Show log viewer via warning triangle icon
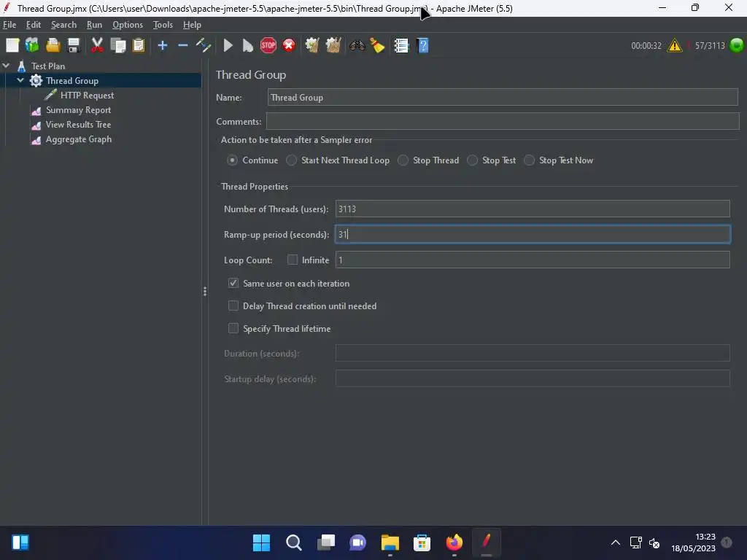The width and height of the screenshot is (747, 560). (x=675, y=45)
